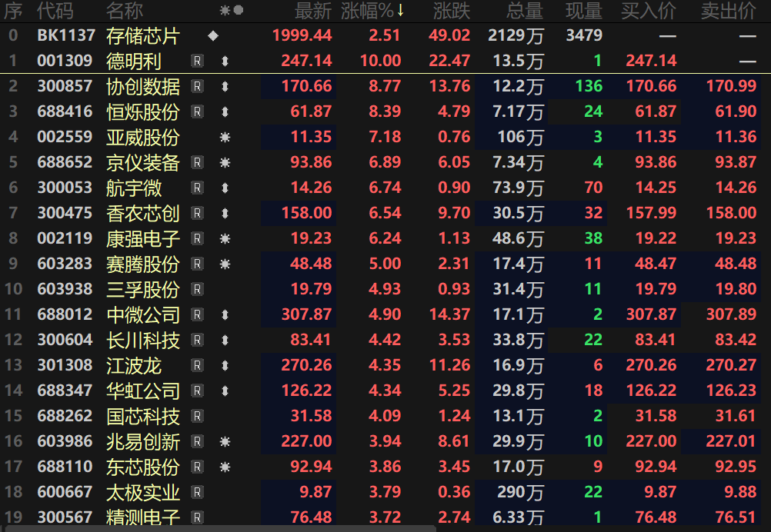Select stock name 亚威股份
Image resolution: width=771 pixels, height=532 pixels.
(x=143, y=138)
